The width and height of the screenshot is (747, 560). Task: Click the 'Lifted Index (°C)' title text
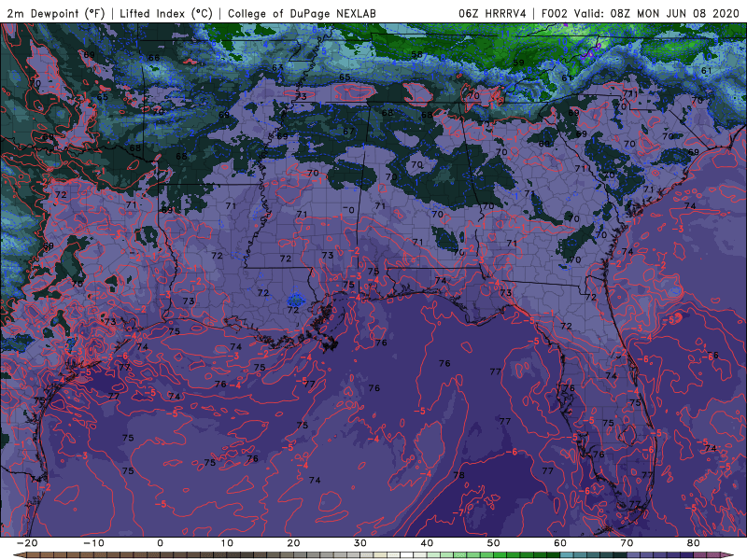click(166, 13)
